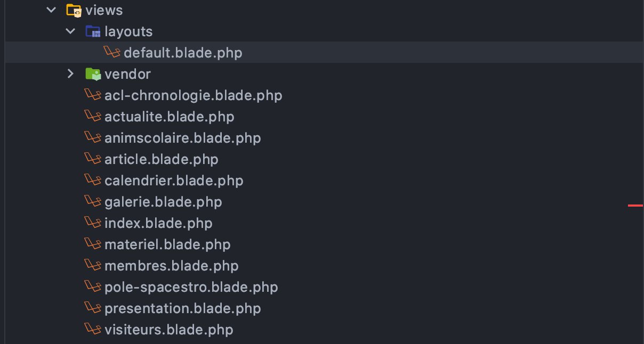This screenshot has width=644, height=344.
Task: Click the Laravel icon beside galerie.blade.php
Action: tap(93, 202)
